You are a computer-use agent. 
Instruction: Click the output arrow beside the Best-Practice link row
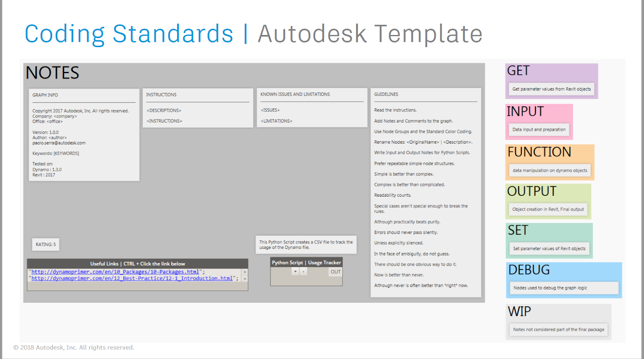coord(245,279)
